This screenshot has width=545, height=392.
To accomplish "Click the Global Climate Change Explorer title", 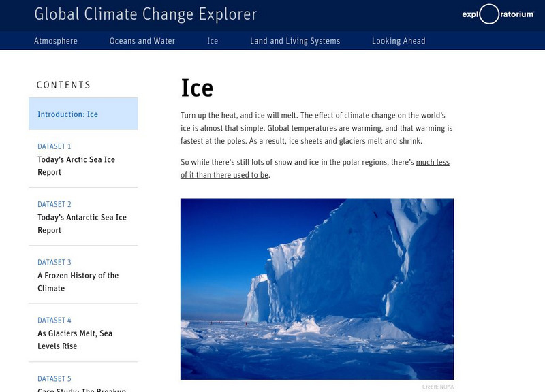I will tap(145, 14).
